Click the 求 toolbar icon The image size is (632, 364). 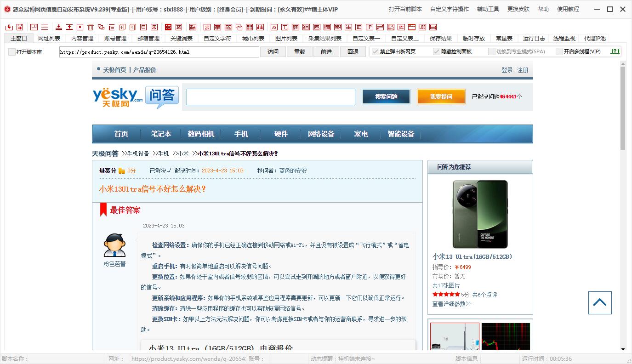(207, 27)
